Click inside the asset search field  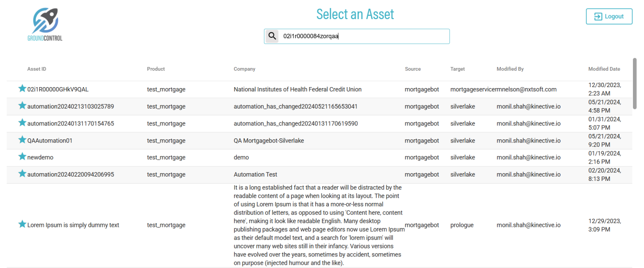click(364, 36)
